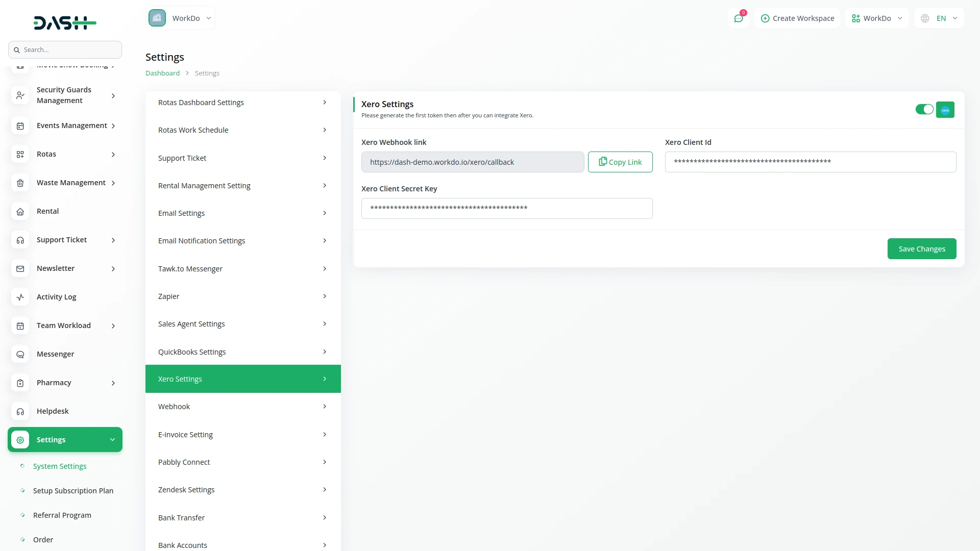Image resolution: width=980 pixels, height=551 pixels.
Task: Select System Settings in the sidebar
Action: point(59,466)
